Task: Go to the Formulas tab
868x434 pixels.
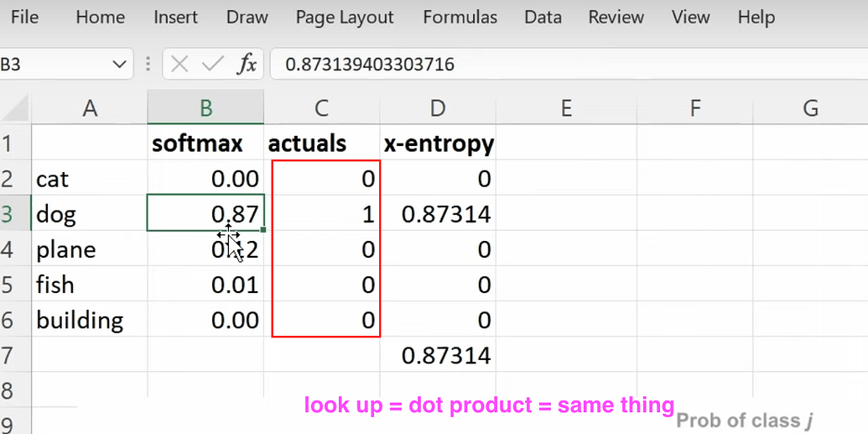Action: (460, 17)
